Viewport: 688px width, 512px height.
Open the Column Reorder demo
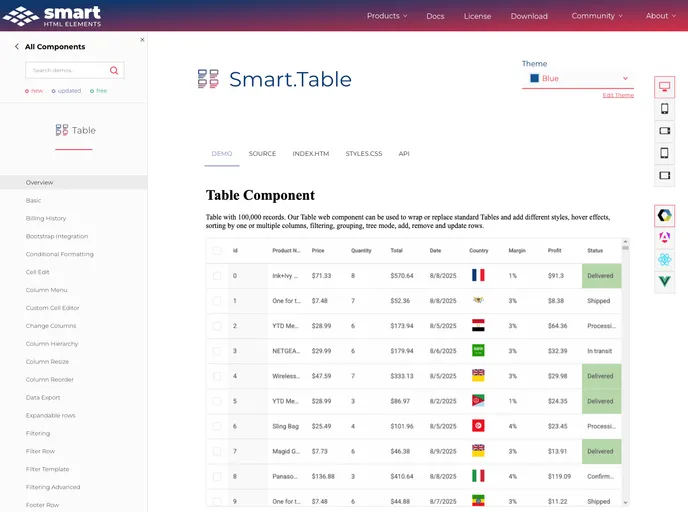coord(50,380)
